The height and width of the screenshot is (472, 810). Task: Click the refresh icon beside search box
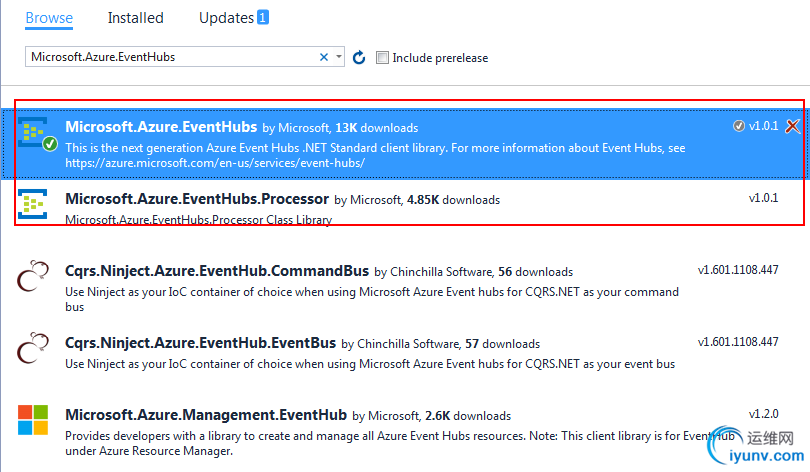pos(359,58)
